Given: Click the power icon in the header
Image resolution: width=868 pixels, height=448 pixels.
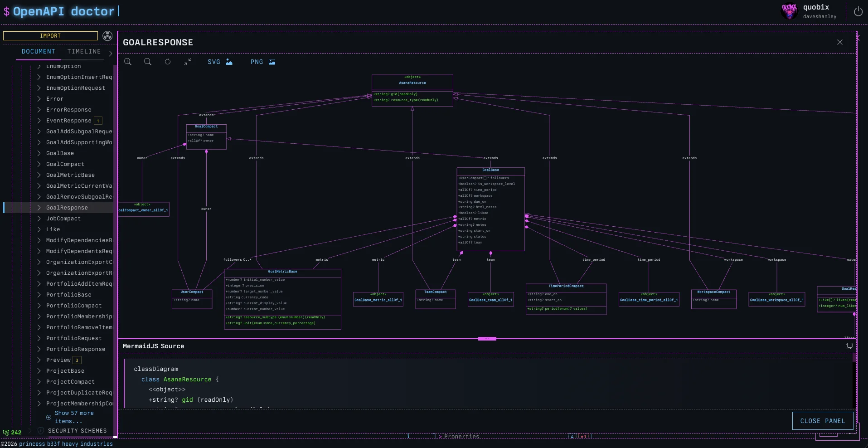Looking at the screenshot, I should (x=858, y=12).
